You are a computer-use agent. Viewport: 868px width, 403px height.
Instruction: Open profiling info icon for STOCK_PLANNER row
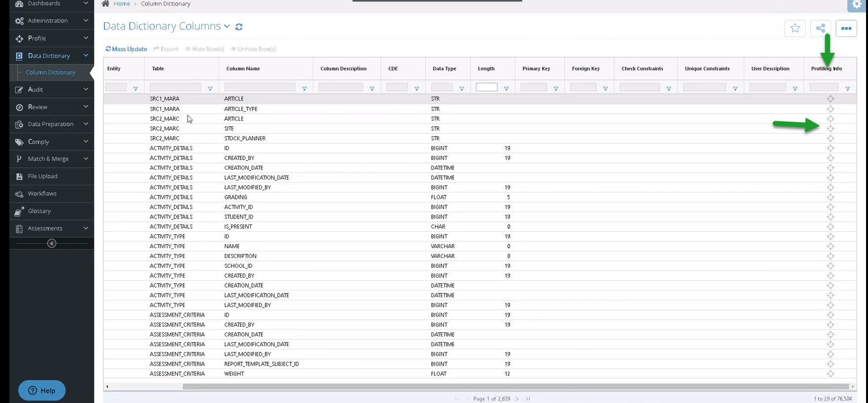coord(830,138)
